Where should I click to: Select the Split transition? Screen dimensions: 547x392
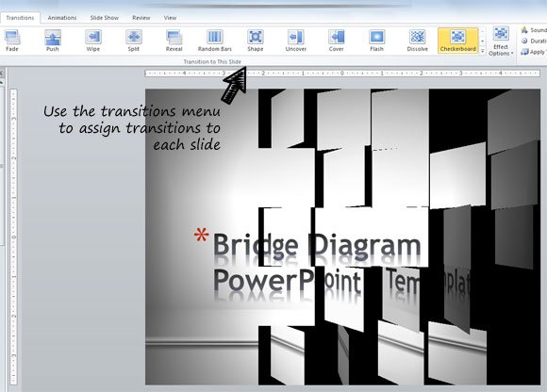134,41
